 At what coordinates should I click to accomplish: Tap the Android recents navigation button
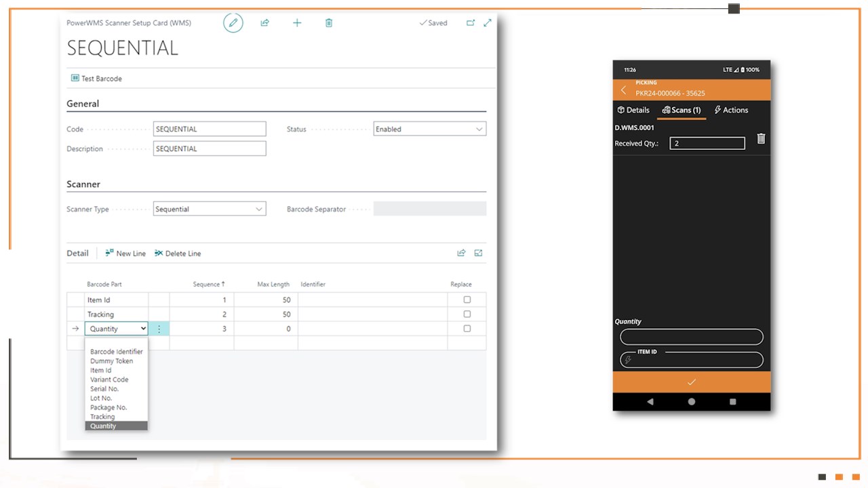[x=733, y=402]
